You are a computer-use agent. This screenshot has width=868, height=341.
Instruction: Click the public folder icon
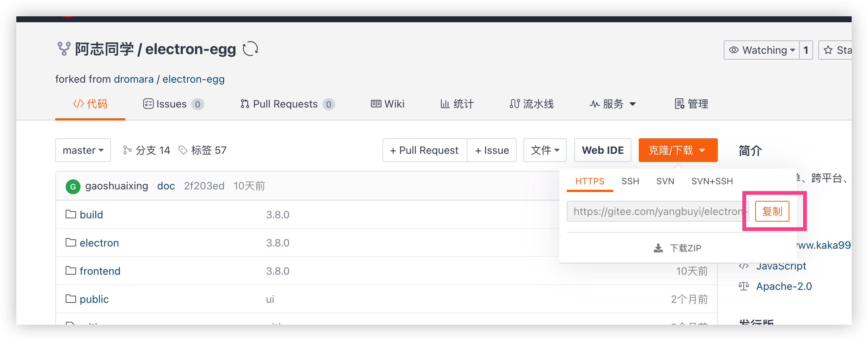coord(70,299)
